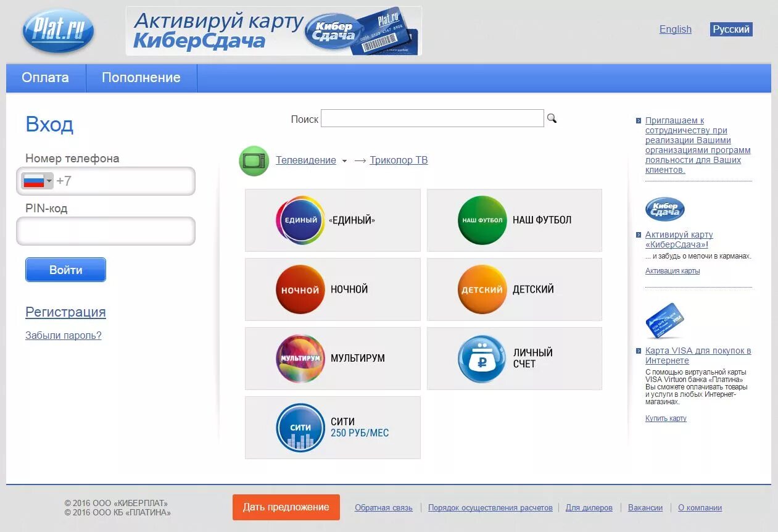Open Карта VISA для покупок link

pyautogui.click(x=698, y=355)
